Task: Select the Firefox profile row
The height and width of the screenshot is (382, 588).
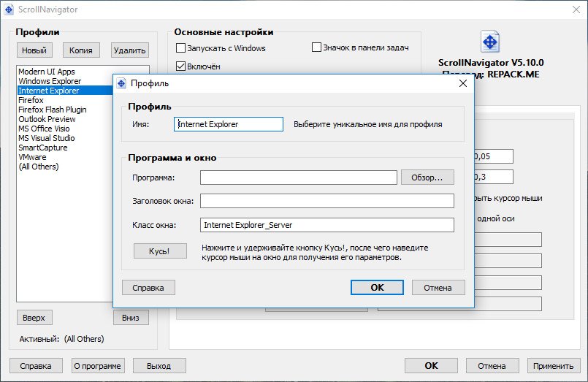Action: [65, 100]
